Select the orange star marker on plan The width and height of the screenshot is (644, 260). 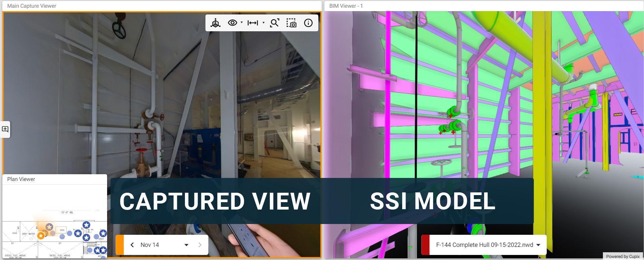(41, 235)
